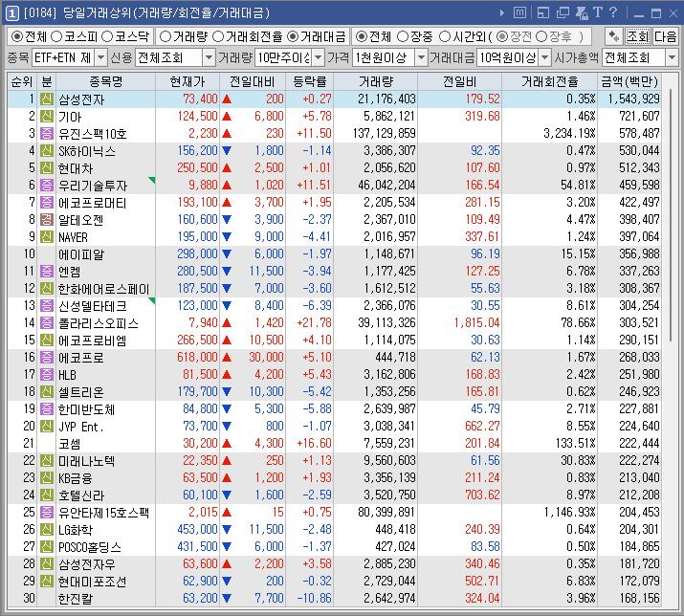Click the market badge icon for LG화학
Image resolution: width=684 pixels, height=616 pixels.
(x=47, y=529)
